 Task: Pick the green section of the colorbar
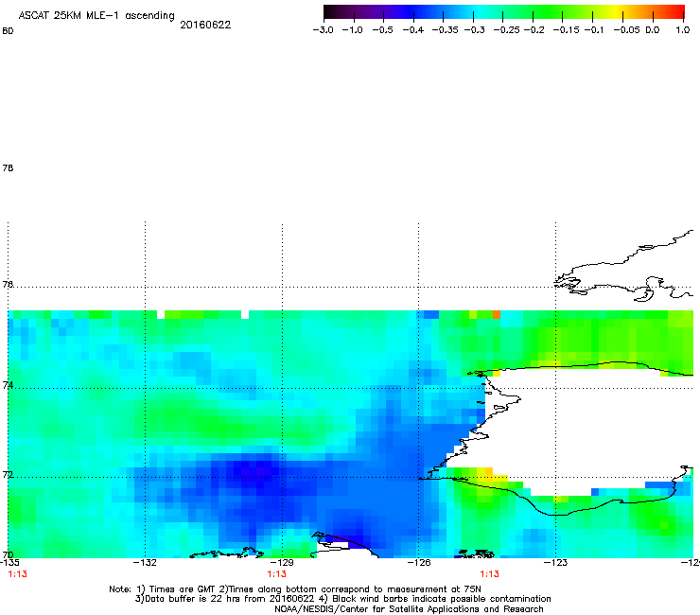[x=549, y=11]
